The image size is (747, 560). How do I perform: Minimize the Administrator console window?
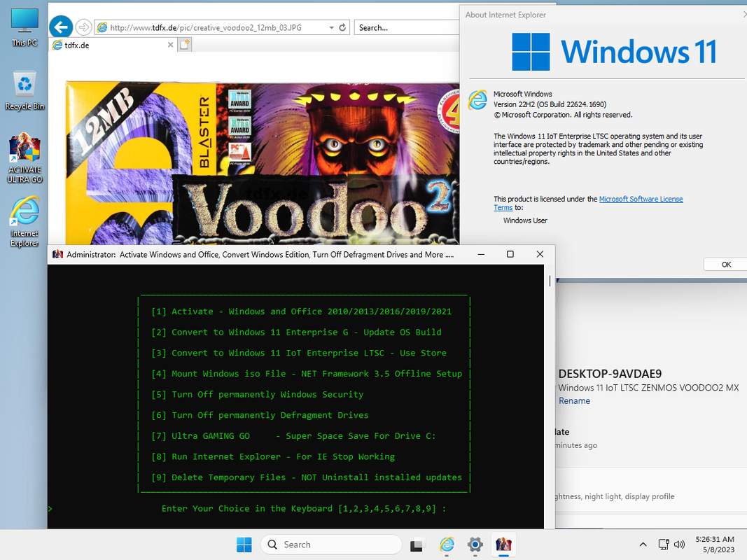[x=481, y=254]
